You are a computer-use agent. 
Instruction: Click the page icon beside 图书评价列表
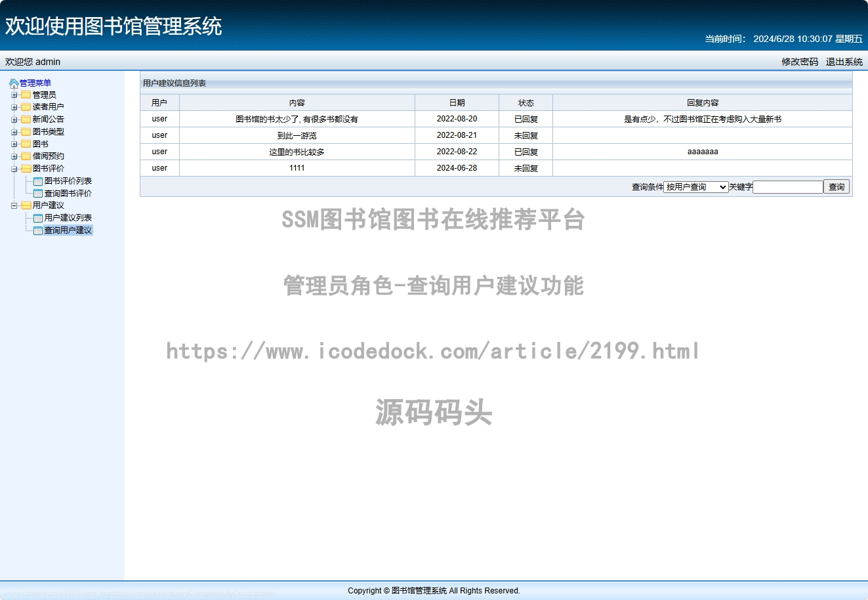38,181
